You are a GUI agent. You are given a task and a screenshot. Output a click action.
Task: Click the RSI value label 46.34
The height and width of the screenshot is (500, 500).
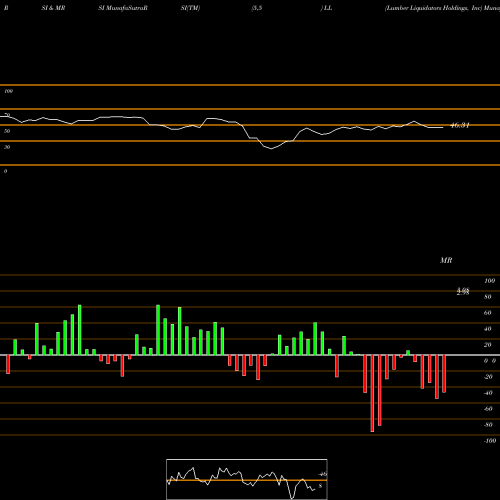[460, 125]
